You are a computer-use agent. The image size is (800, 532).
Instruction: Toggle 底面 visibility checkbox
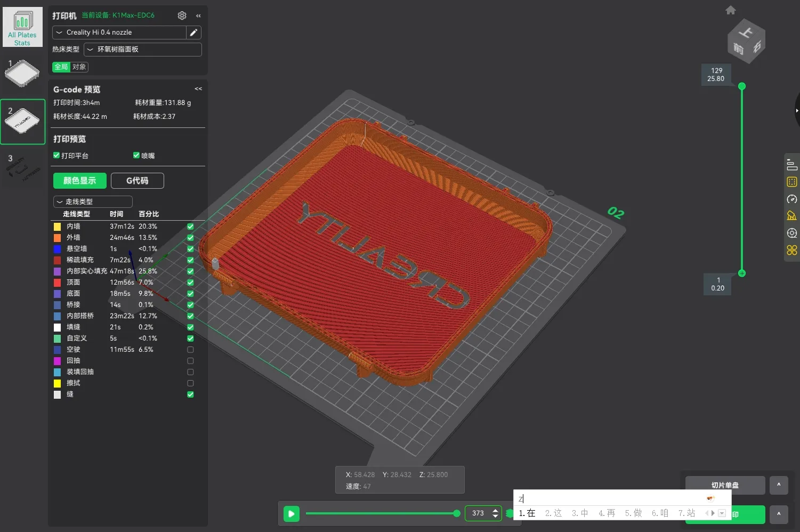190,294
